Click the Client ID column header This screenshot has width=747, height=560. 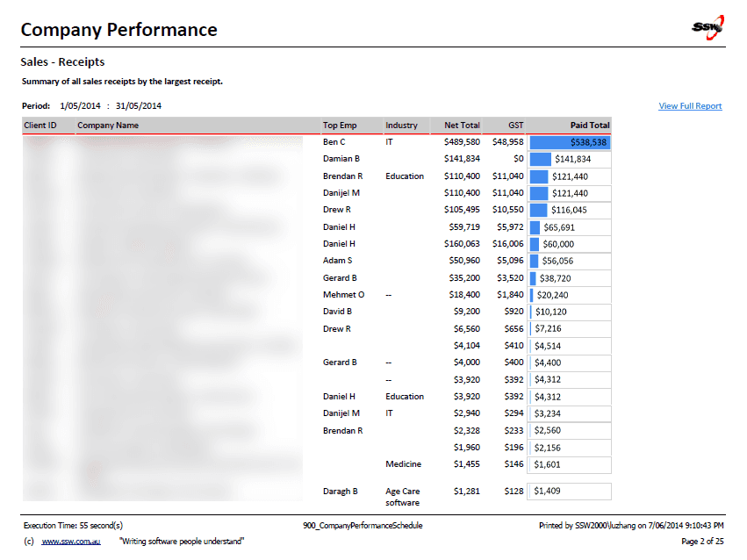40,126
